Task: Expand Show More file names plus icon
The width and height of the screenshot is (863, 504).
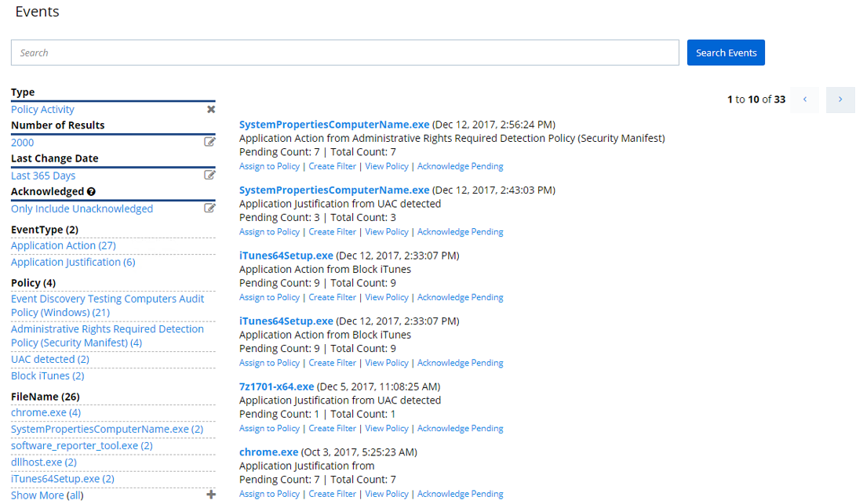Action: tap(211, 495)
